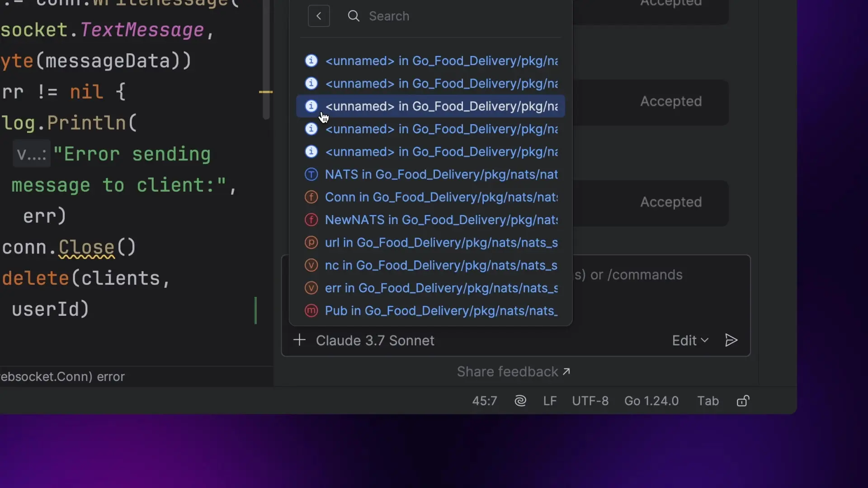The height and width of the screenshot is (488, 868).
Task: Click the v icon beside err
Action: (x=311, y=288)
